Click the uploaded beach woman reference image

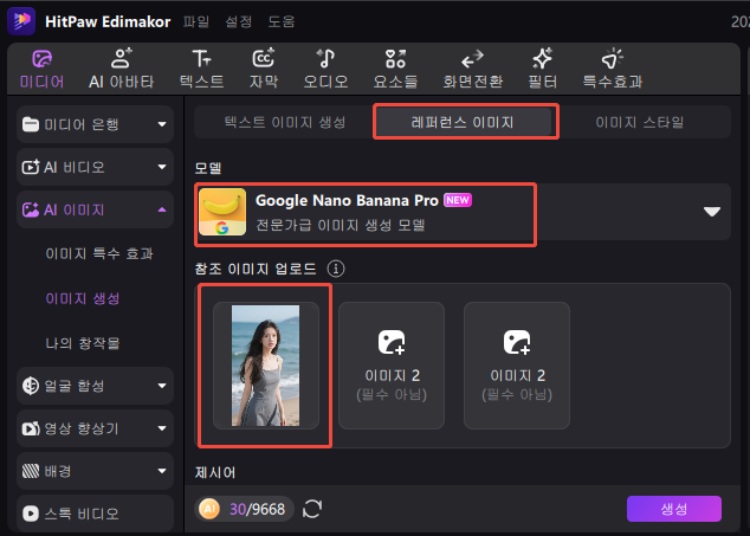[265, 365]
